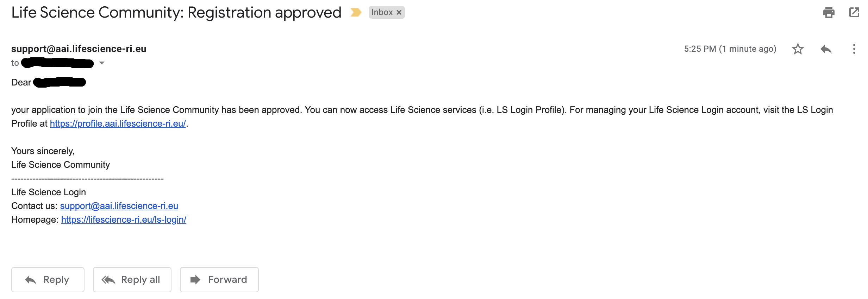Click the Inbox label chip
The image size is (868, 299).
(382, 13)
